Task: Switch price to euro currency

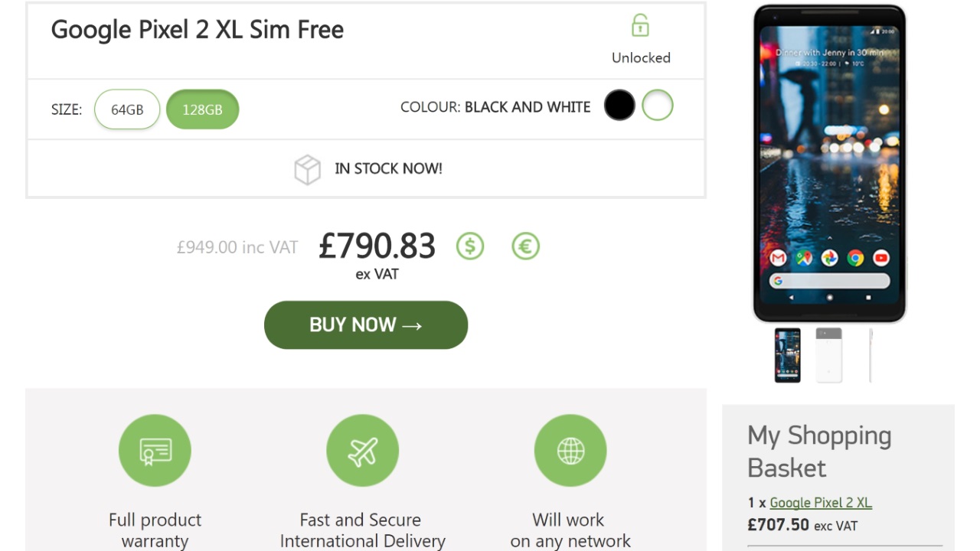Action: click(525, 246)
